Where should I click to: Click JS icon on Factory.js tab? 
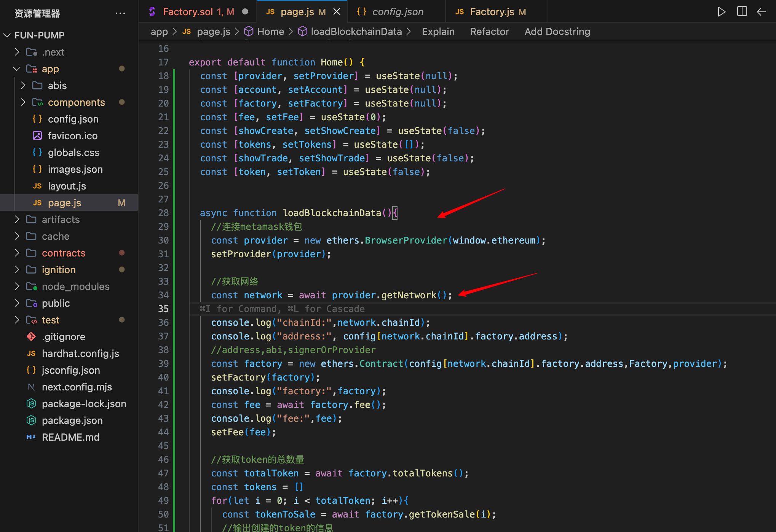coord(460,12)
